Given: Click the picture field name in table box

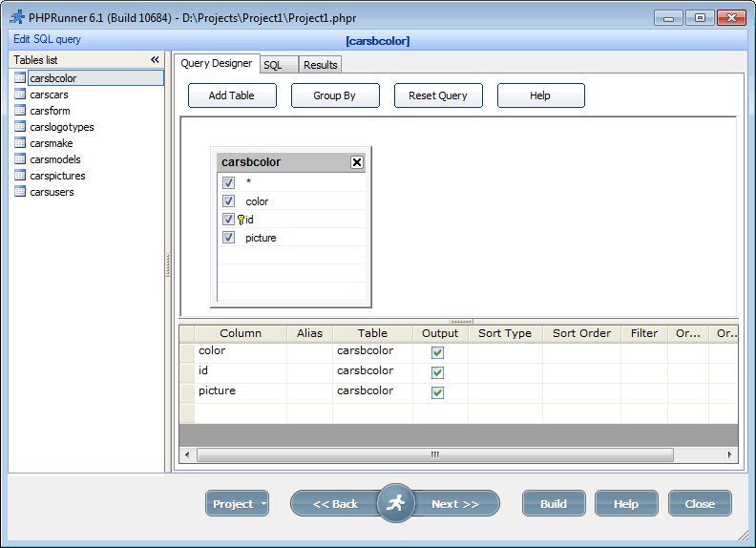Looking at the screenshot, I should [x=261, y=238].
